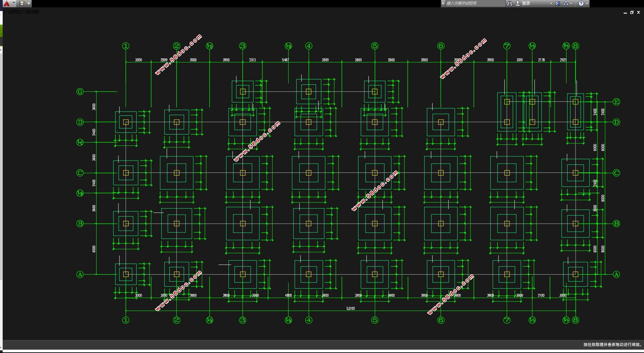Select the dimension text 5487
This screenshot has width=644, height=353.
tap(285, 60)
